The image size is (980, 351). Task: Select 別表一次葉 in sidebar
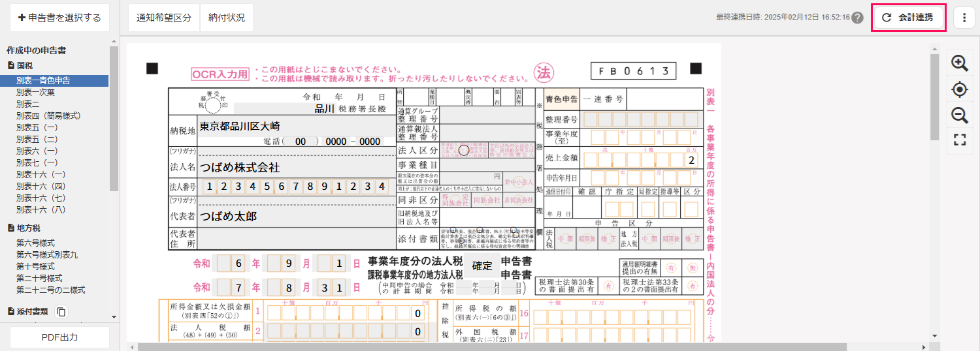[35, 92]
